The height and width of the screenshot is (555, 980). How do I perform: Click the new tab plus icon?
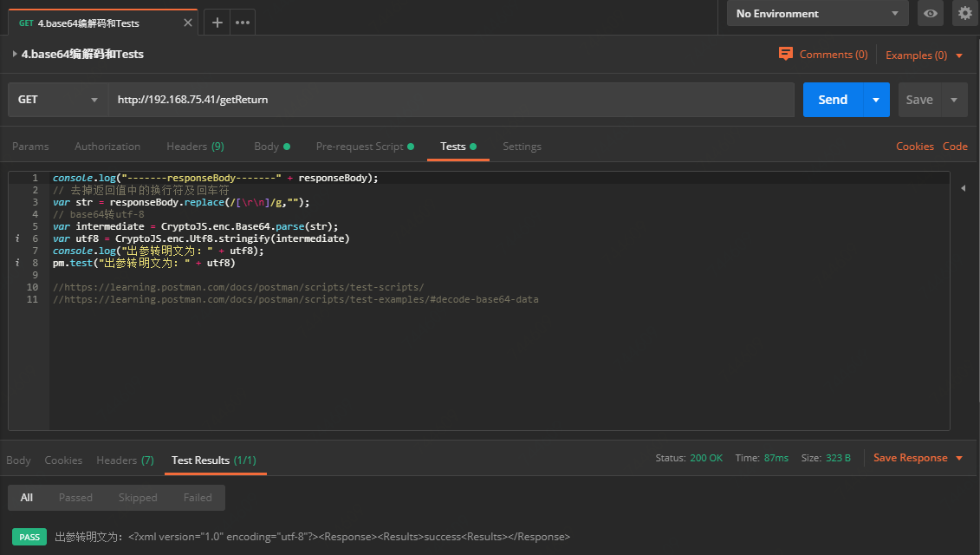coord(217,23)
